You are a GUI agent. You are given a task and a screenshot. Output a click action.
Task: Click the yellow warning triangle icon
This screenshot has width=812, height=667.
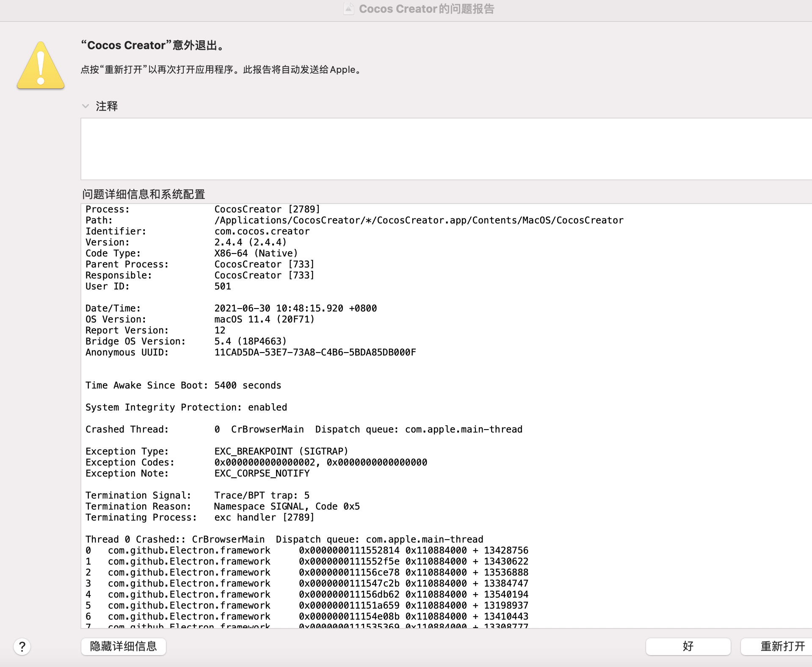tap(41, 65)
